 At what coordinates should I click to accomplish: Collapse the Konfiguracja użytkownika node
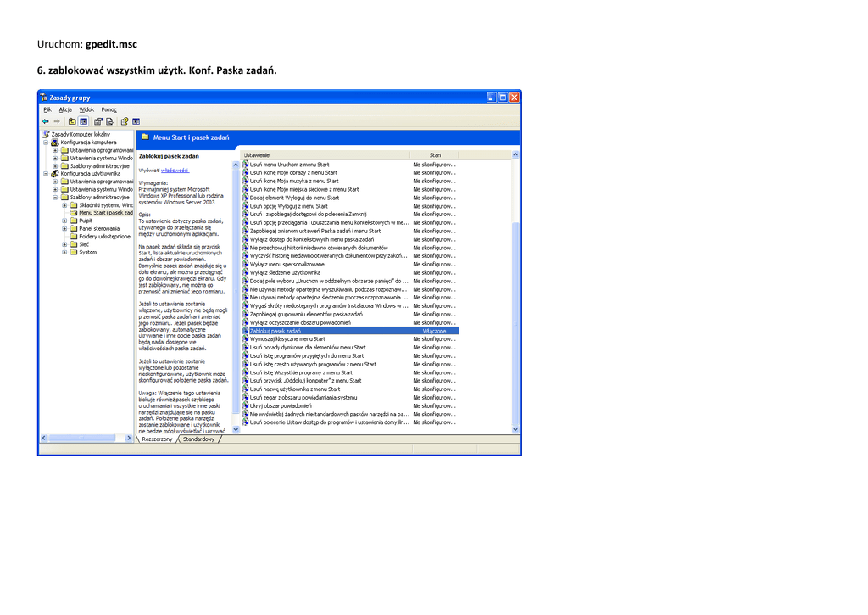47,173
